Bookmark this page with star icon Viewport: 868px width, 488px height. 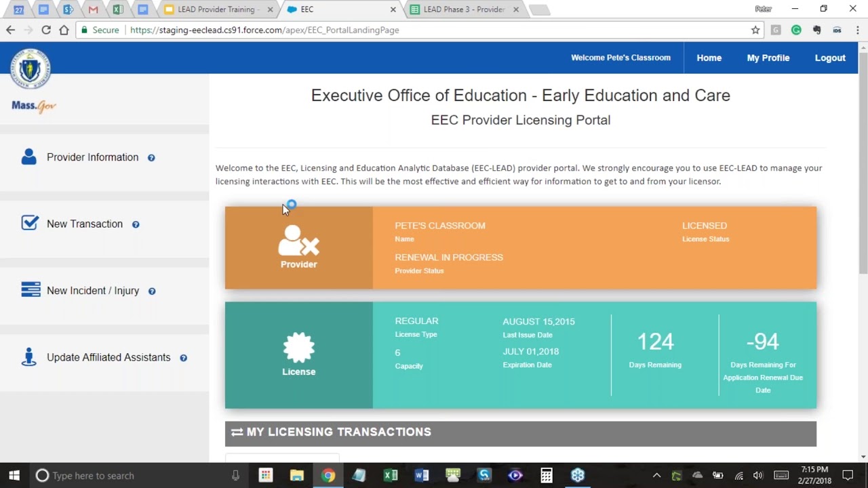755,30
